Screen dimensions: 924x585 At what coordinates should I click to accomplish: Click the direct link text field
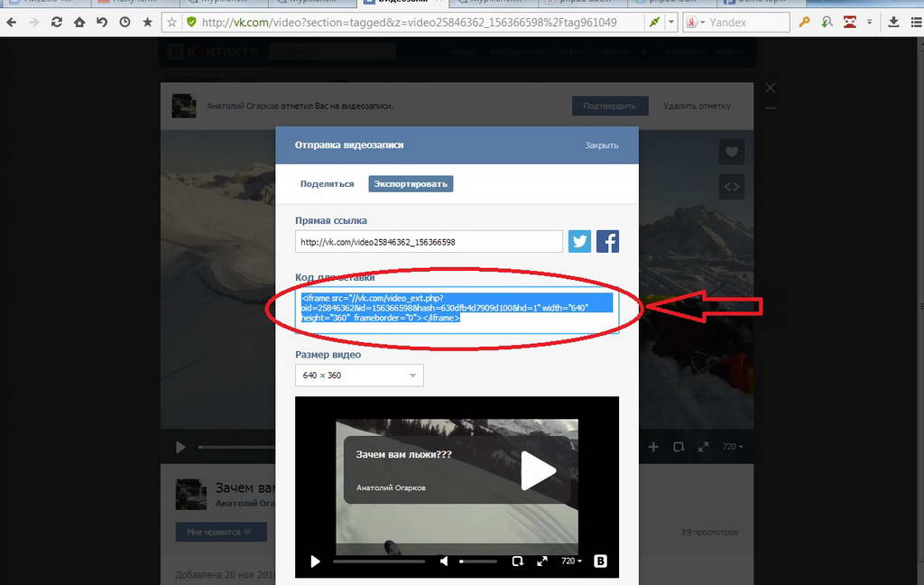429,242
